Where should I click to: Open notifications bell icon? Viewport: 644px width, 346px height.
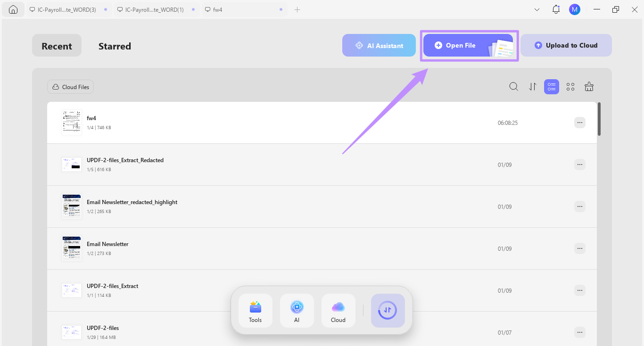pyautogui.click(x=556, y=9)
